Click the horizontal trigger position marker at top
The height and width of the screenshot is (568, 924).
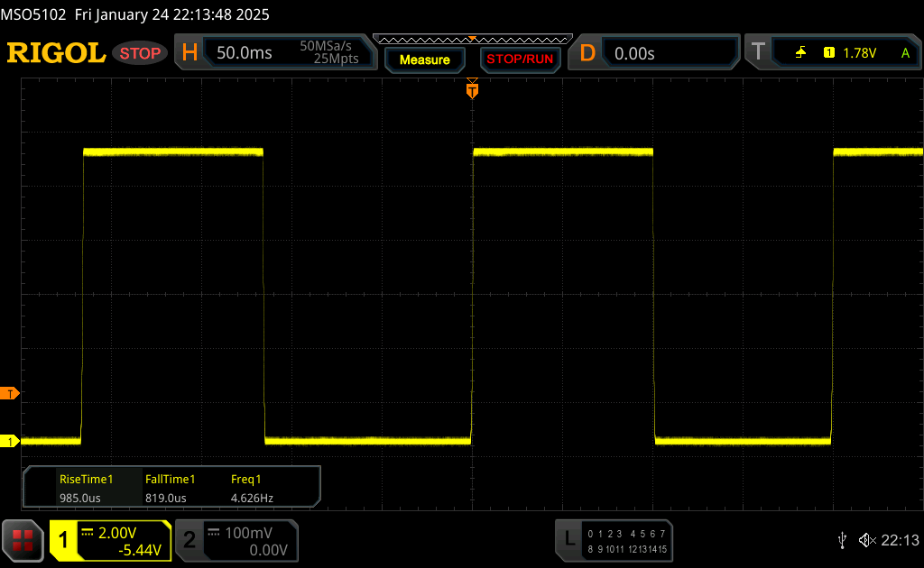pos(472,90)
